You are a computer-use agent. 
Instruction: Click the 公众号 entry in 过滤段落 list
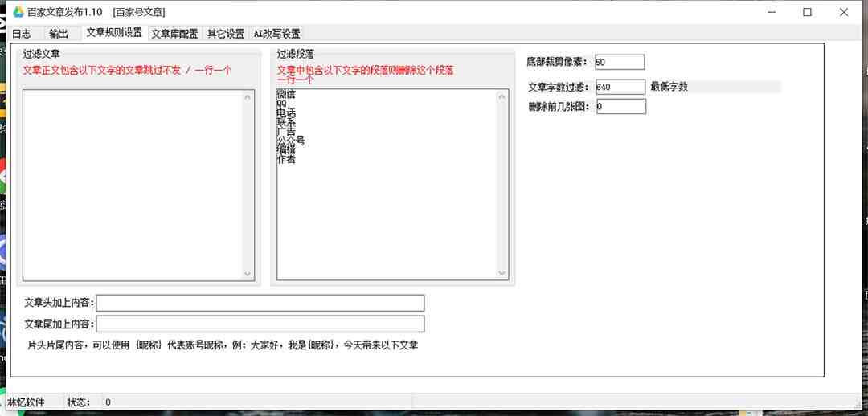pyautogui.click(x=291, y=141)
